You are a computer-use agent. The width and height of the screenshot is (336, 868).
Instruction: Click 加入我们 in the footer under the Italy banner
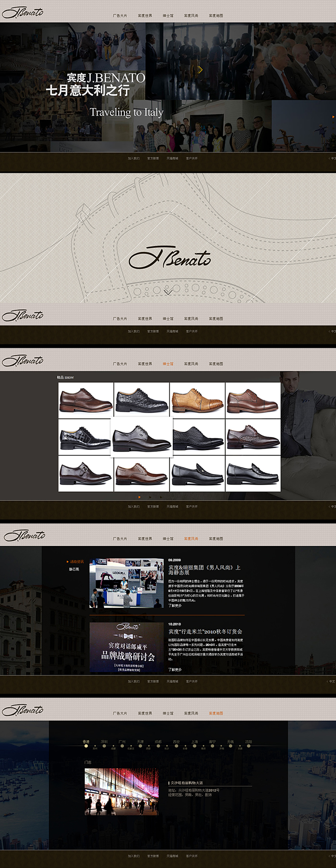(133, 158)
